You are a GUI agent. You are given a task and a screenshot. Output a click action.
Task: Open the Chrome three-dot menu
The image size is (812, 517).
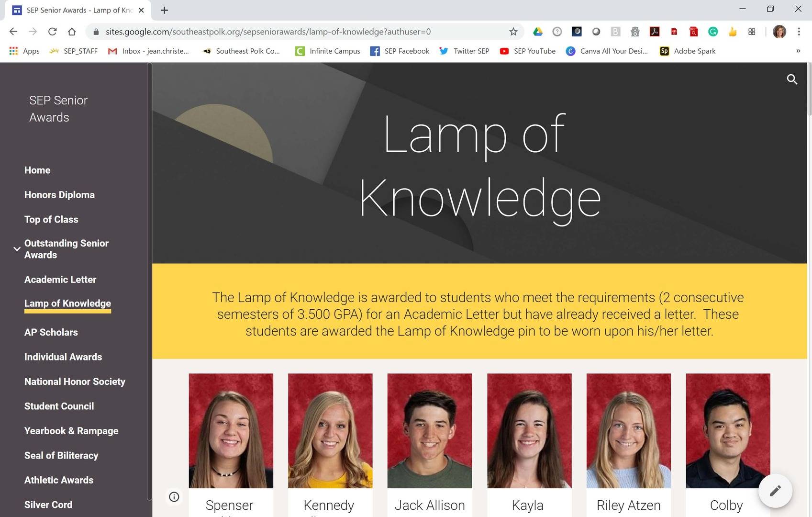pos(799,32)
